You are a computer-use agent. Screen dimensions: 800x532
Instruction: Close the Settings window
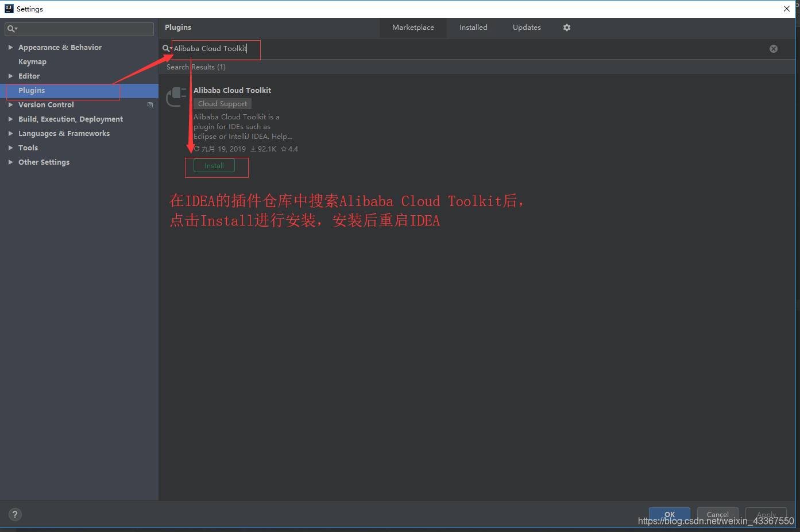(787, 9)
